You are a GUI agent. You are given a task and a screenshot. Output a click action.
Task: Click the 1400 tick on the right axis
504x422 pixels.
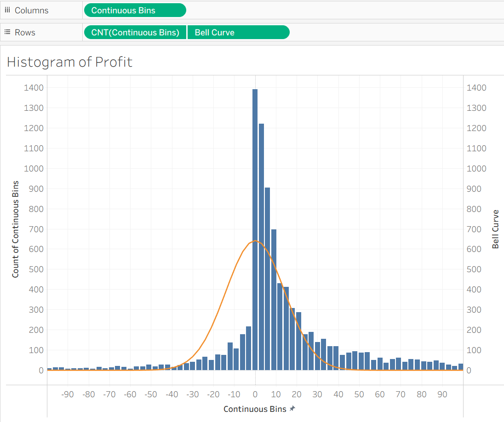(476, 88)
